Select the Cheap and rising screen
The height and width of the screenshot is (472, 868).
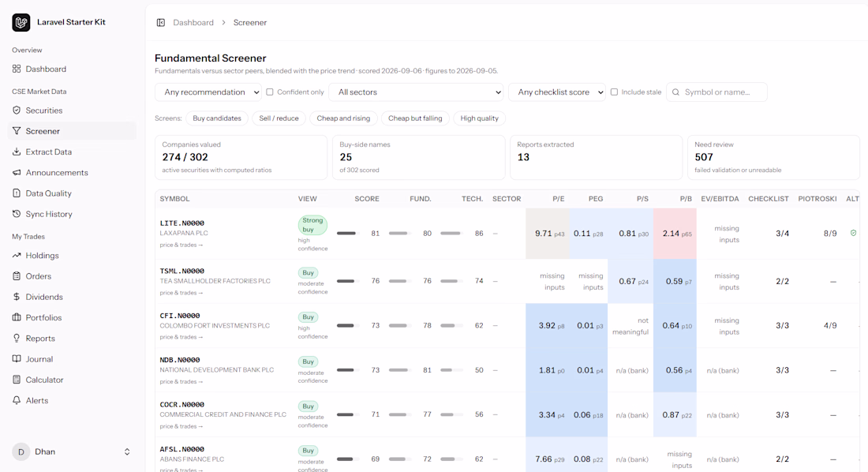pyautogui.click(x=343, y=118)
